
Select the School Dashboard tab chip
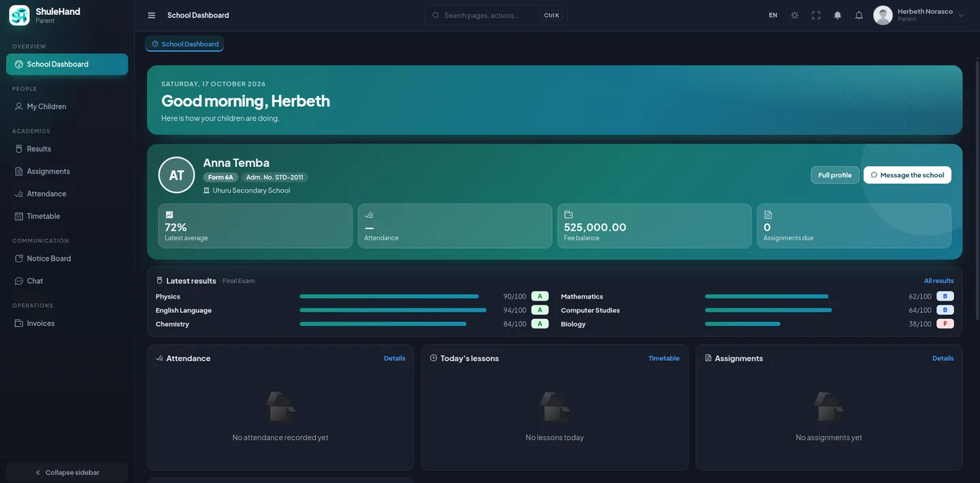pyautogui.click(x=184, y=44)
